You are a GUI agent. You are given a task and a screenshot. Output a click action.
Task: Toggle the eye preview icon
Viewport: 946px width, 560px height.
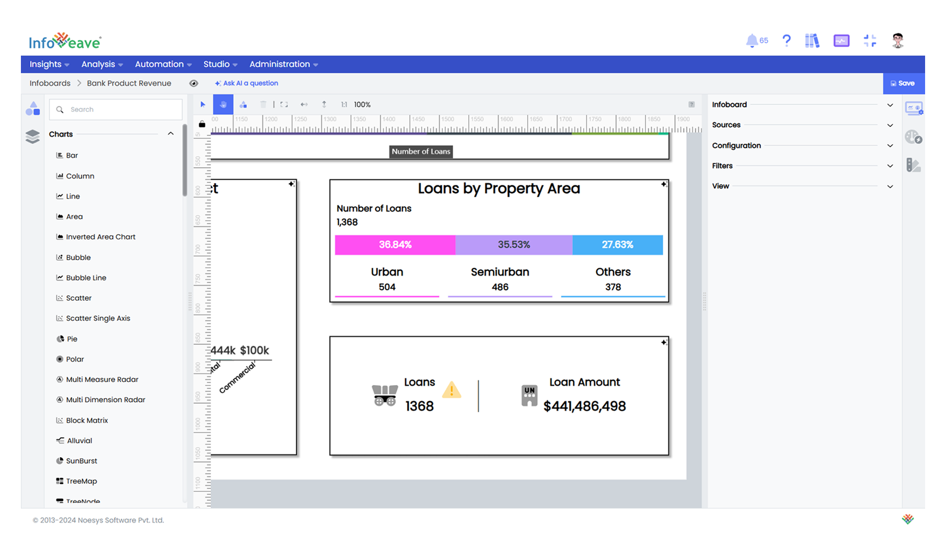193,84
